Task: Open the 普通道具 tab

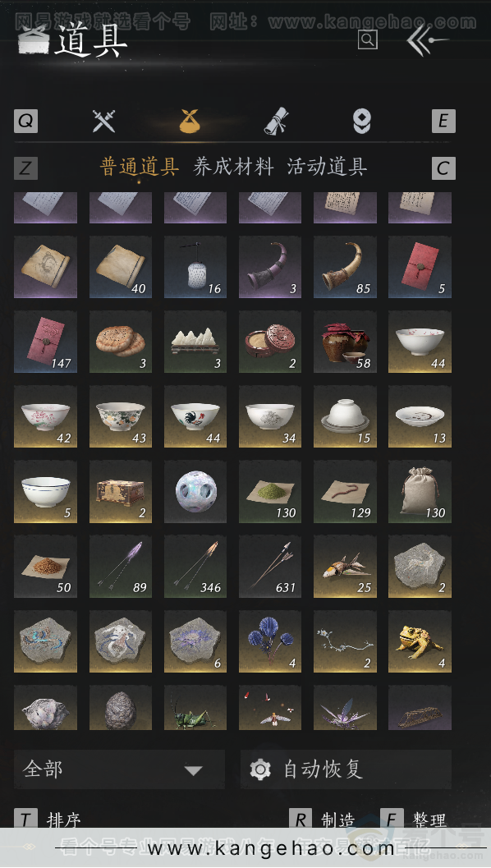Action: click(140, 167)
